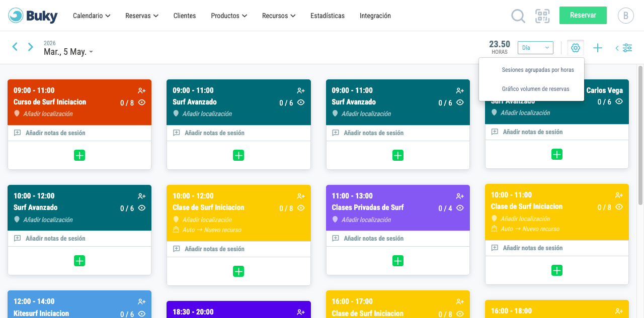Open the Estadísticas page
The width and height of the screenshot is (644, 318).
[328, 16]
